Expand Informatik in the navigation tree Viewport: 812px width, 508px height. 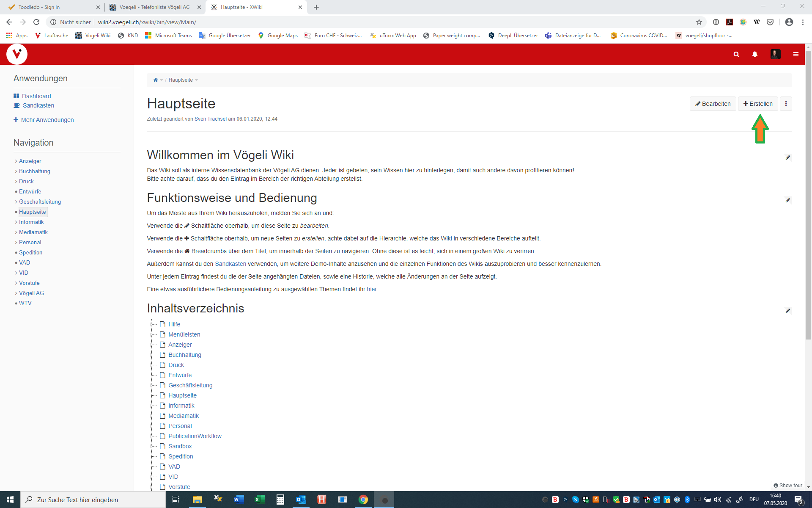[16, 222]
